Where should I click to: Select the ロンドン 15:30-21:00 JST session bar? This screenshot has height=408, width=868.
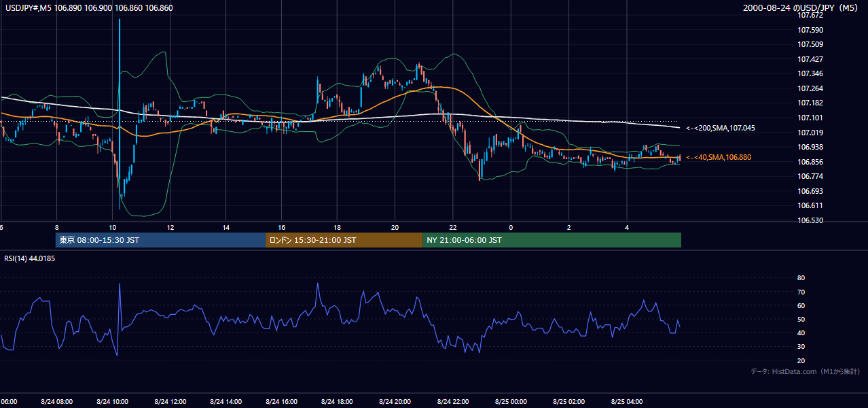tap(344, 240)
